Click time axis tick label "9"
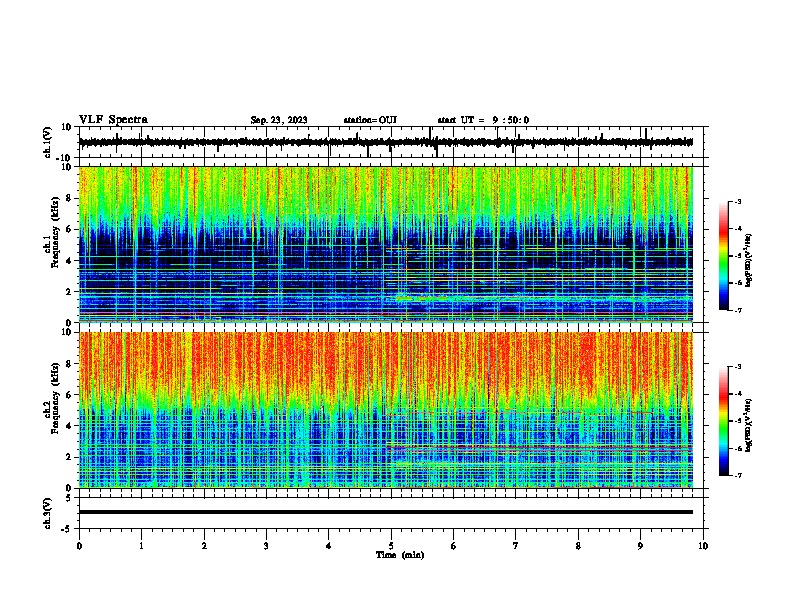This screenshot has height=612, width=792. (x=640, y=546)
